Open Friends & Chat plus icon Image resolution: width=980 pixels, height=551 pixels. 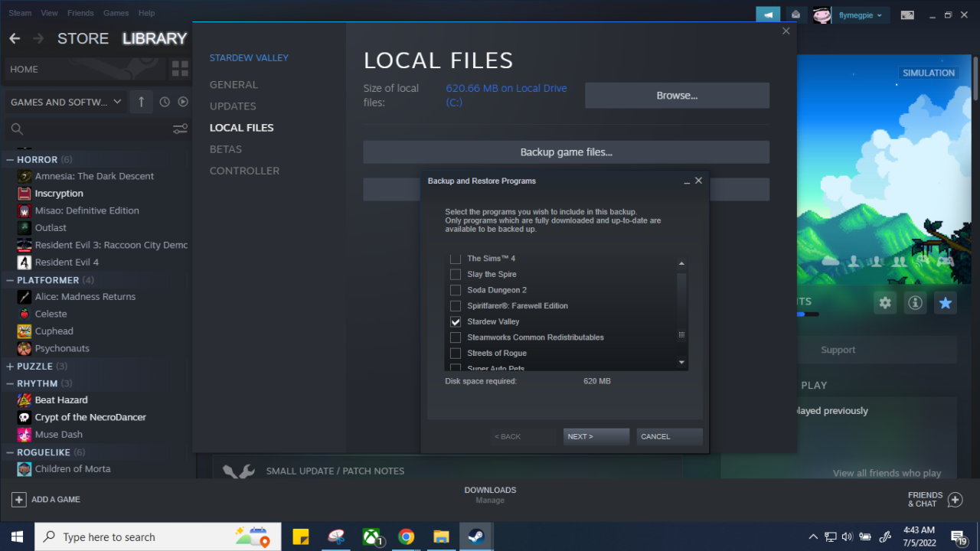tap(955, 500)
